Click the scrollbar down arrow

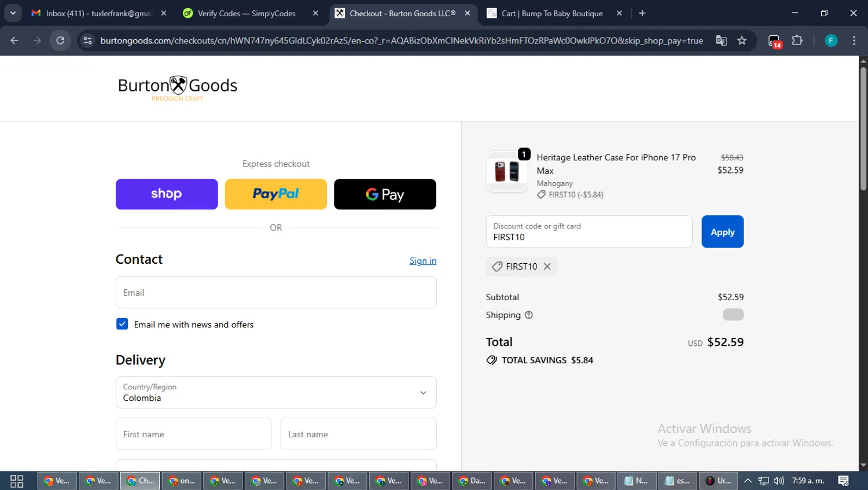863,465
